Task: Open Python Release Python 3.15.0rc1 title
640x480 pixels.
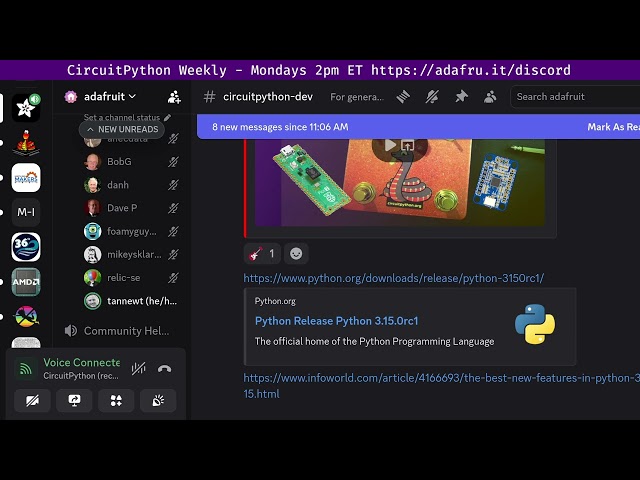Action: [336, 321]
